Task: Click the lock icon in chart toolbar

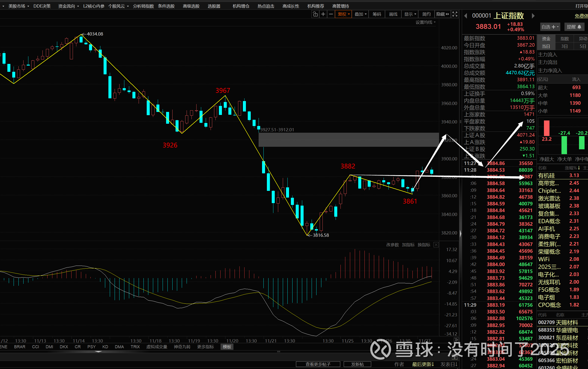Action: 315,14
